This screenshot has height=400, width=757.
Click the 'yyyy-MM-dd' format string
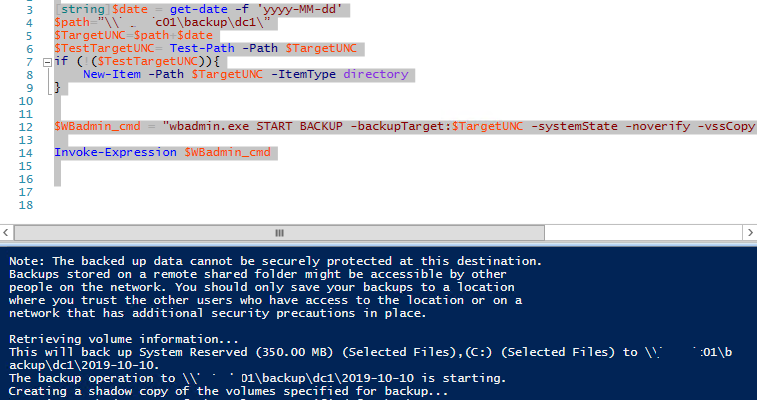click(299, 9)
